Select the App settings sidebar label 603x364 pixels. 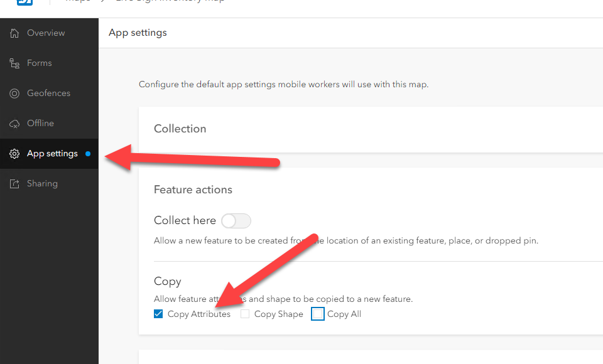pyautogui.click(x=52, y=154)
